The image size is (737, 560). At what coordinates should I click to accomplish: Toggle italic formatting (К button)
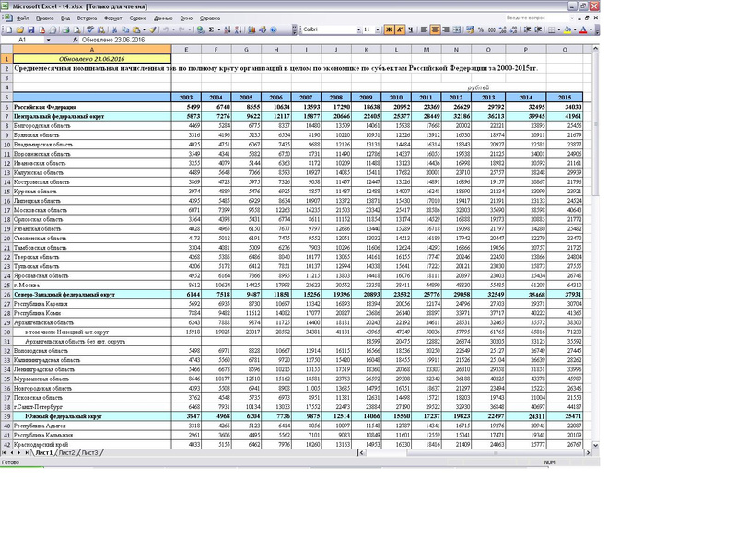pyautogui.click(x=400, y=29)
